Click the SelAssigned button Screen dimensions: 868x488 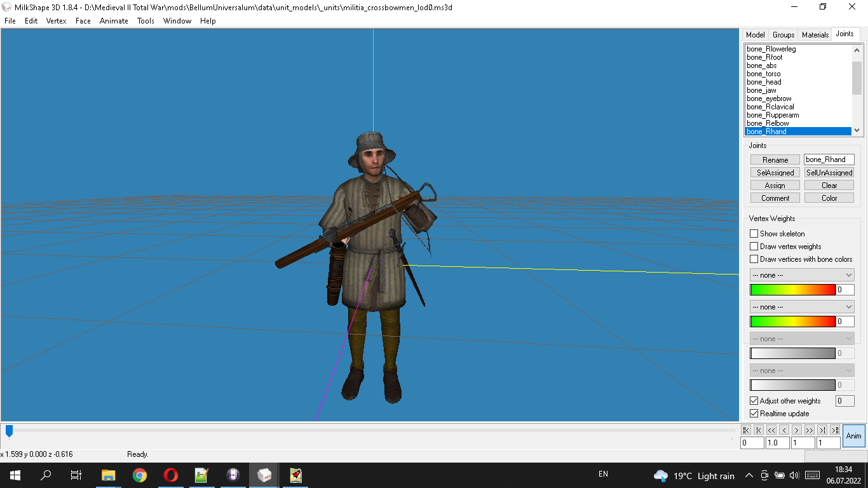775,173
